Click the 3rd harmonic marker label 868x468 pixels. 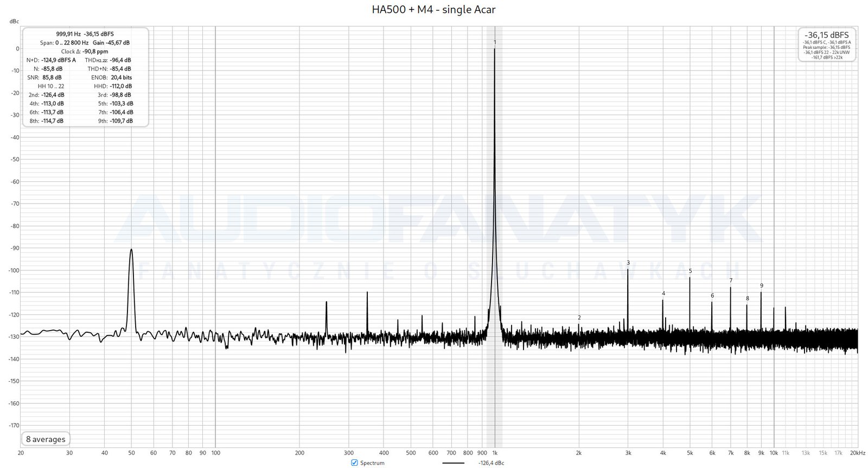(x=628, y=263)
